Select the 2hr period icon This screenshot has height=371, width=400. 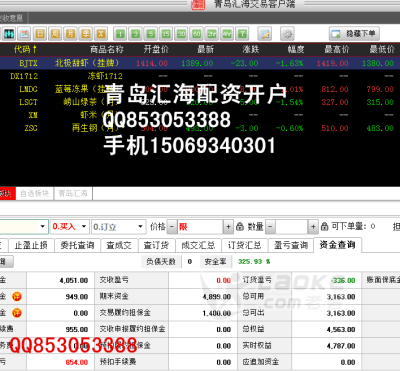point(212,33)
